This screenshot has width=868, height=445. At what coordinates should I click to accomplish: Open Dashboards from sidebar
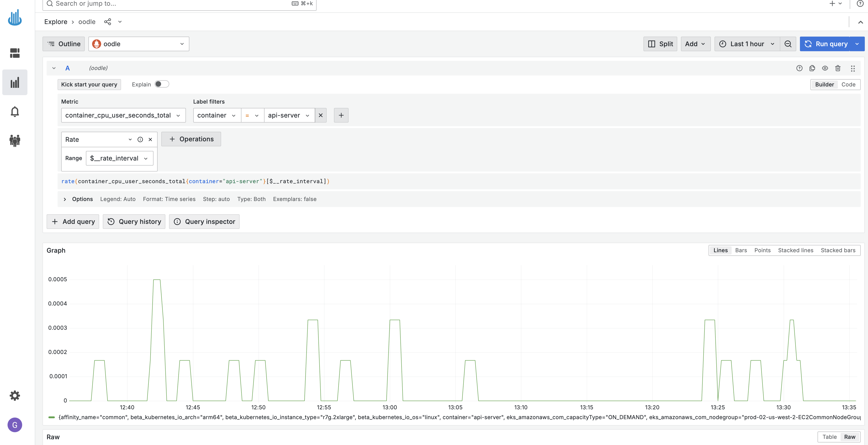pos(15,53)
